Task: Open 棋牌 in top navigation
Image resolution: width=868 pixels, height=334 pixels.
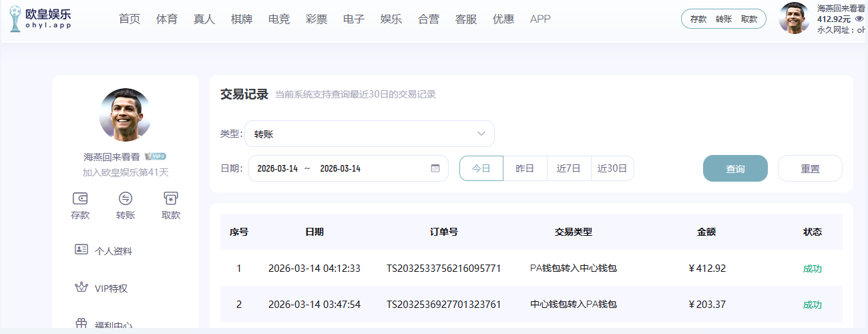Action: 242,19
